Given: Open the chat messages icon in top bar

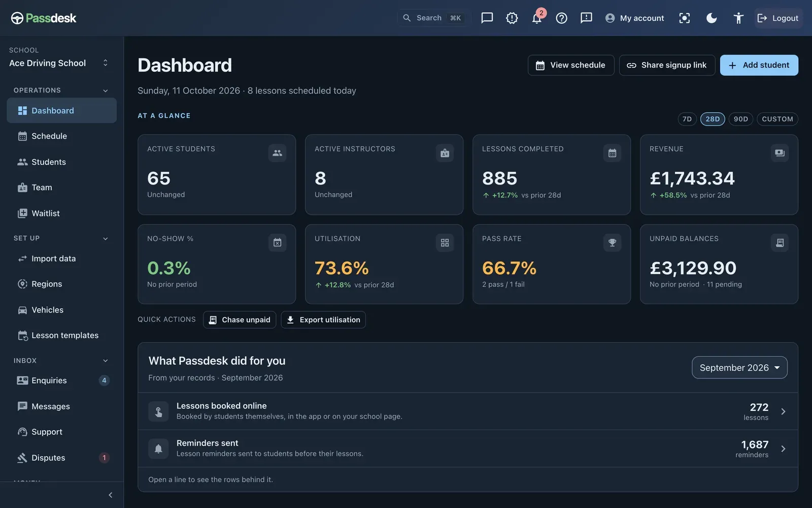Looking at the screenshot, I should [487, 18].
